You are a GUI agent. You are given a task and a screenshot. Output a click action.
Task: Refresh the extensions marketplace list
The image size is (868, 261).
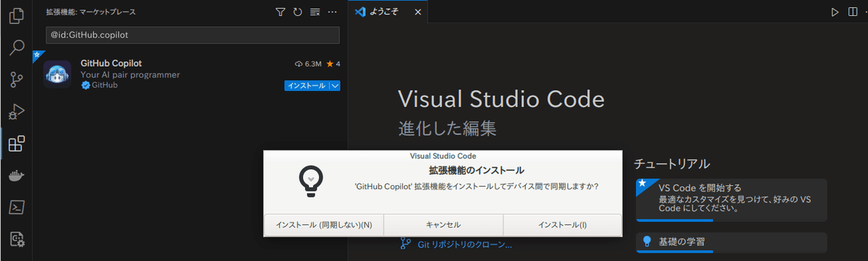click(297, 12)
